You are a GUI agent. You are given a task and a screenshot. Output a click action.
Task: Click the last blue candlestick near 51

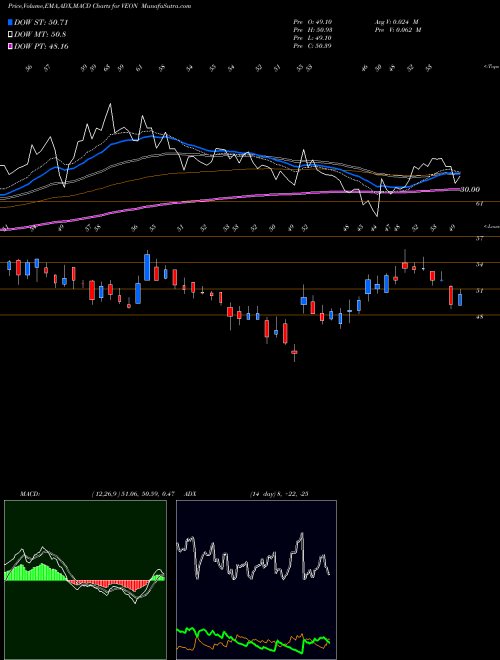point(460,299)
